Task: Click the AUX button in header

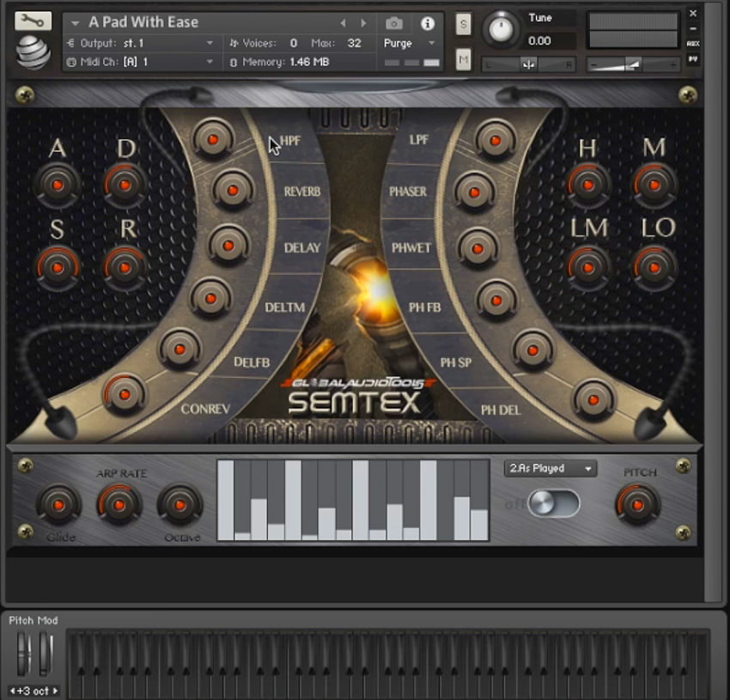Action: point(693,43)
